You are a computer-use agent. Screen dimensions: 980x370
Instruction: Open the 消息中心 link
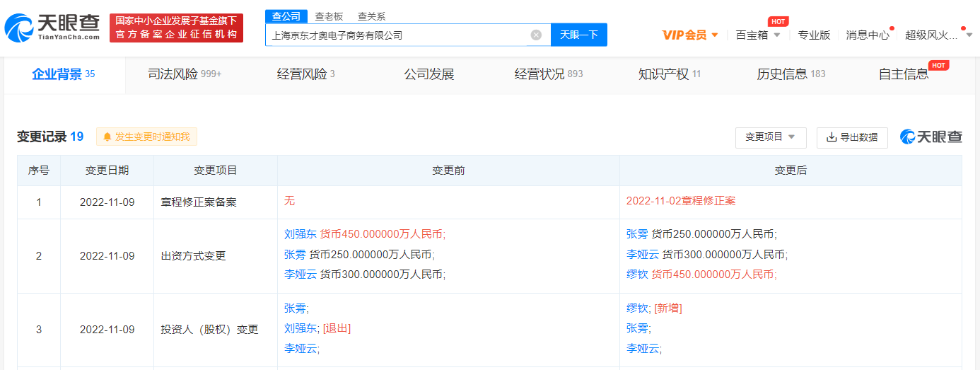click(x=868, y=35)
